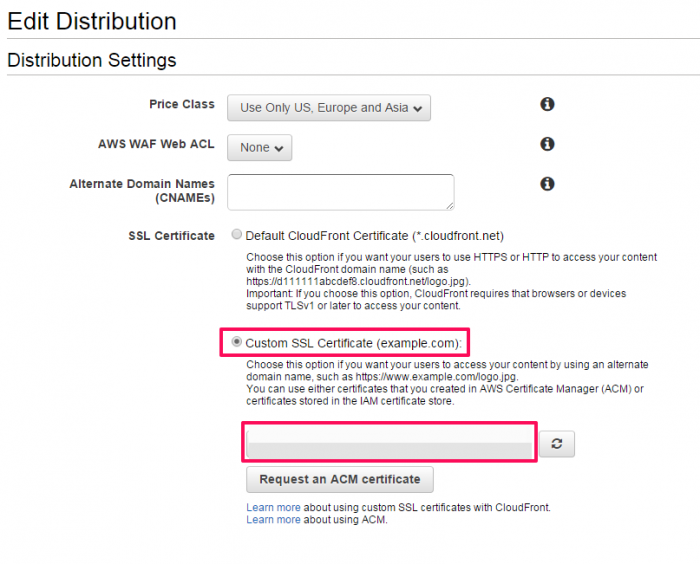This screenshot has height=564, width=700.
Task: Select Custom SSL Certificate radio button
Action: (x=236, y=342)
